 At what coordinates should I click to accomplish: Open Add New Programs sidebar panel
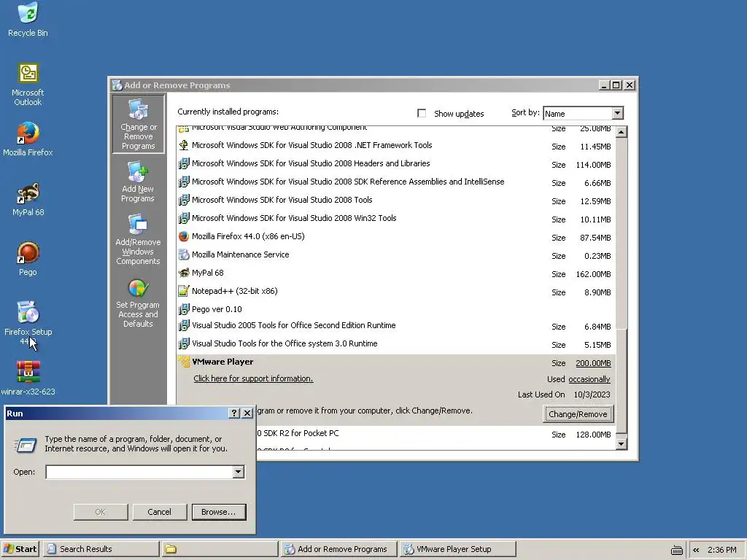click(138, 182)
